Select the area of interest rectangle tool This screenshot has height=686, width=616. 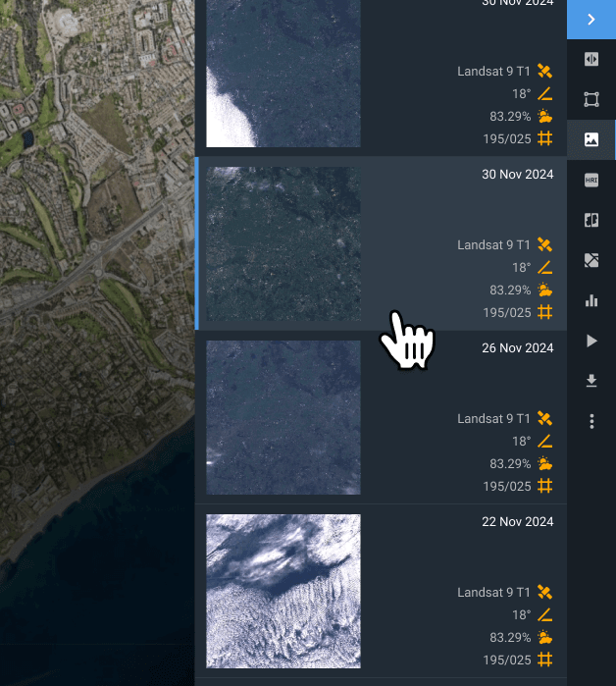(x=591, y=99)
